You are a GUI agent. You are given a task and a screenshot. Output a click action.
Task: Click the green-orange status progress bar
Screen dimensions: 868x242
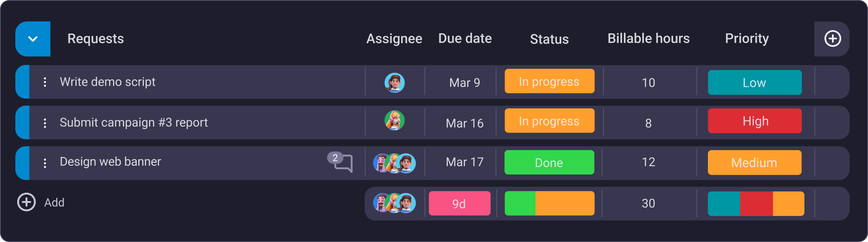pos(549,203)
